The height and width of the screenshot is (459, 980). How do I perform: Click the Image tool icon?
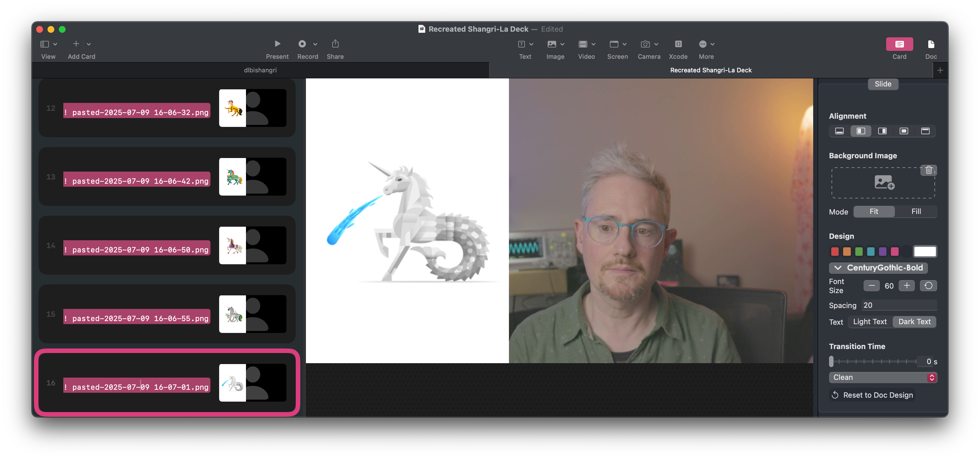(x=552, y=44)
